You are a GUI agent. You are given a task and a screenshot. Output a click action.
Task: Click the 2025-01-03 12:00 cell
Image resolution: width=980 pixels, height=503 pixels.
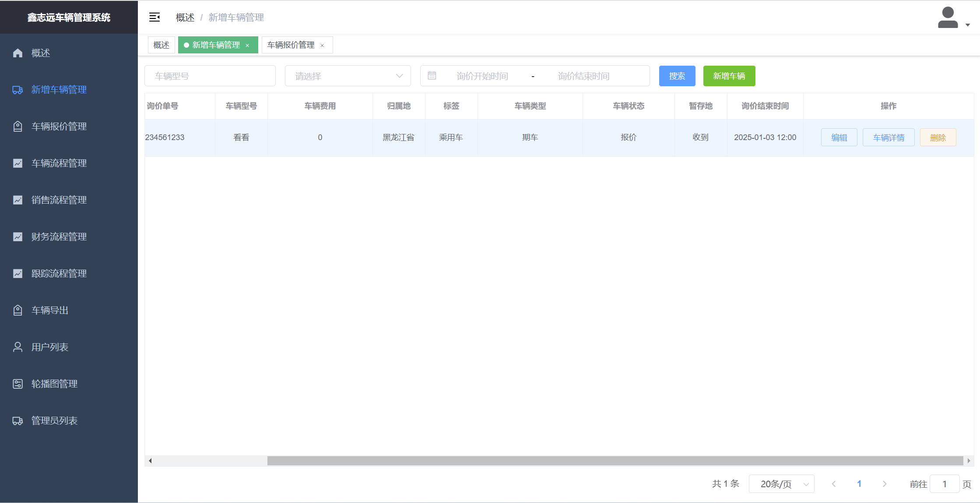coord(765,137)
